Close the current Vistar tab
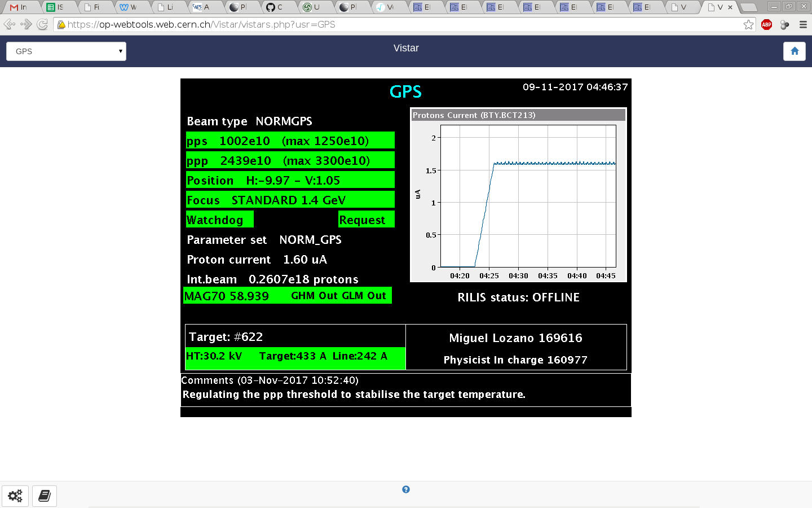Screen dimensions: 812x508 point(730,7)
